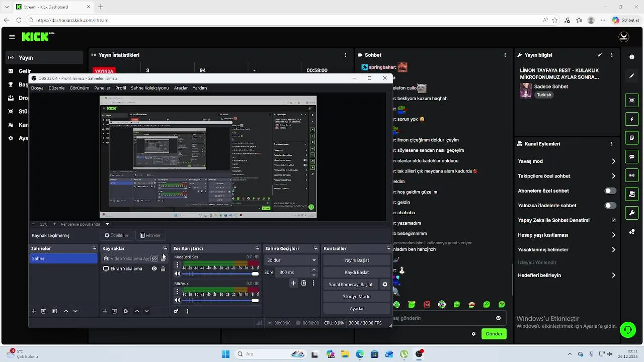The image size is (644, 362).
Task: Edit stream info with the pencil icon
Action: pos(599,55)
